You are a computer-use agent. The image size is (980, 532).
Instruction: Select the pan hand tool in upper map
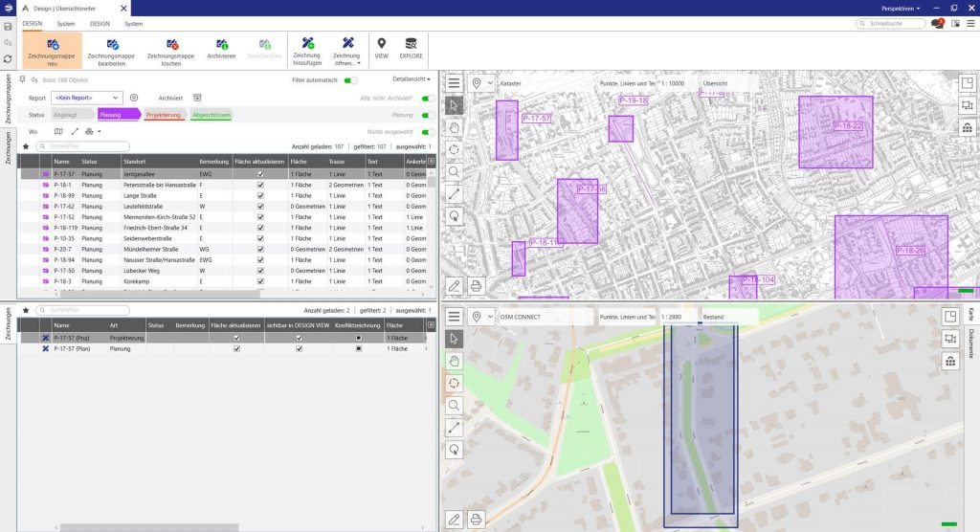[x=454, y=127]
